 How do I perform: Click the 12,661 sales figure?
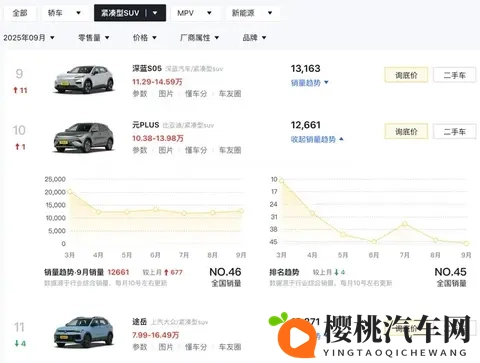coord(305,125)
